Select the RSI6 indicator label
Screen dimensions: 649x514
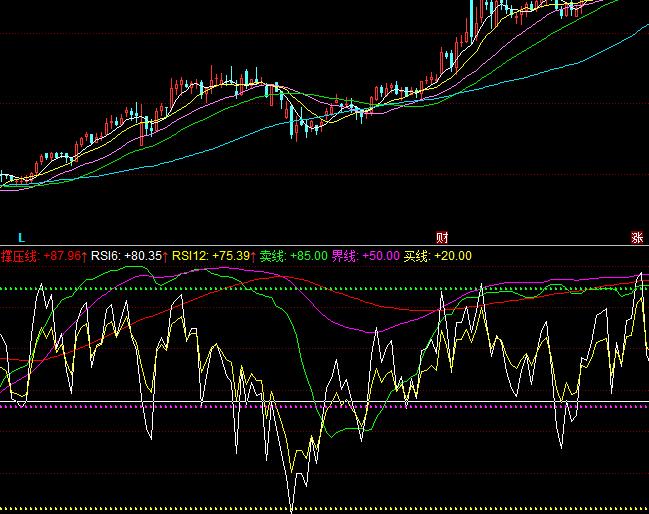[105, 256]
